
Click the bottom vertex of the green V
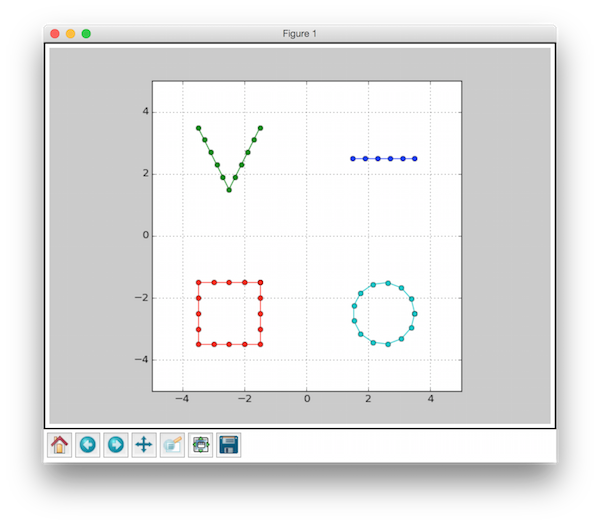(229, 190)
